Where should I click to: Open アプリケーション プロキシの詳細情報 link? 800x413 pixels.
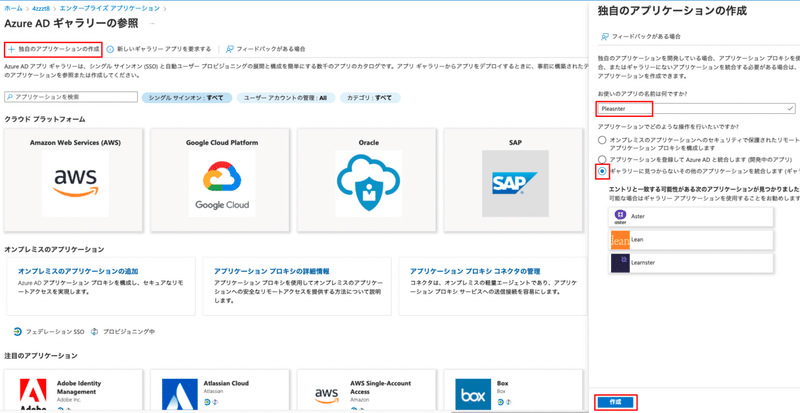pos(271,271)
